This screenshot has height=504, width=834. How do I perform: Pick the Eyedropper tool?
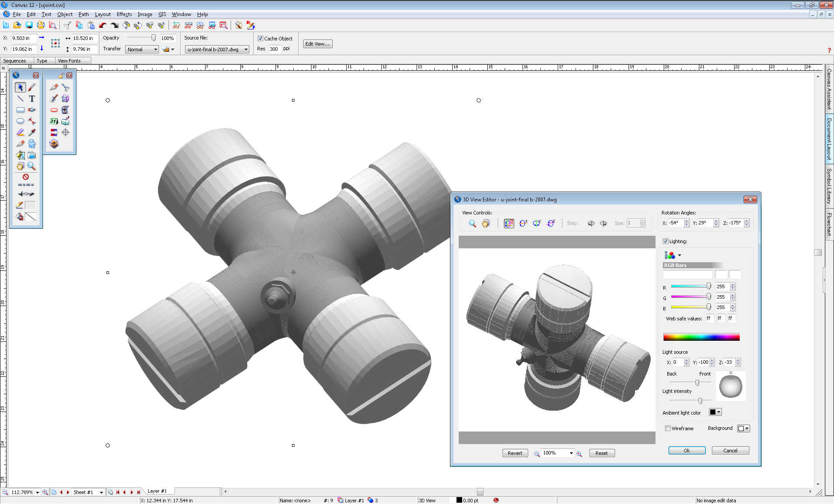[32, 132]
